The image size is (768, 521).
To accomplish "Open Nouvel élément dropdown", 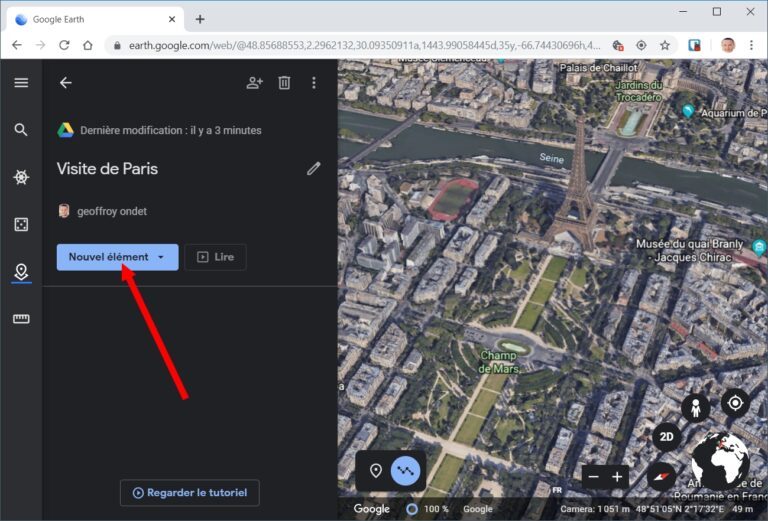I will click(118, 257).
